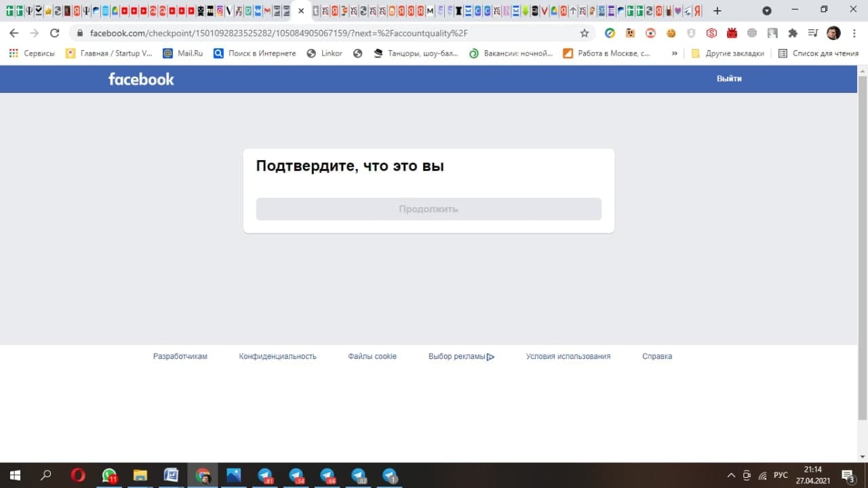Open the Поиск в Интернете bookmark
Image resolution: width=868 pixels, height=488 pixels.
tap(255, 53)
